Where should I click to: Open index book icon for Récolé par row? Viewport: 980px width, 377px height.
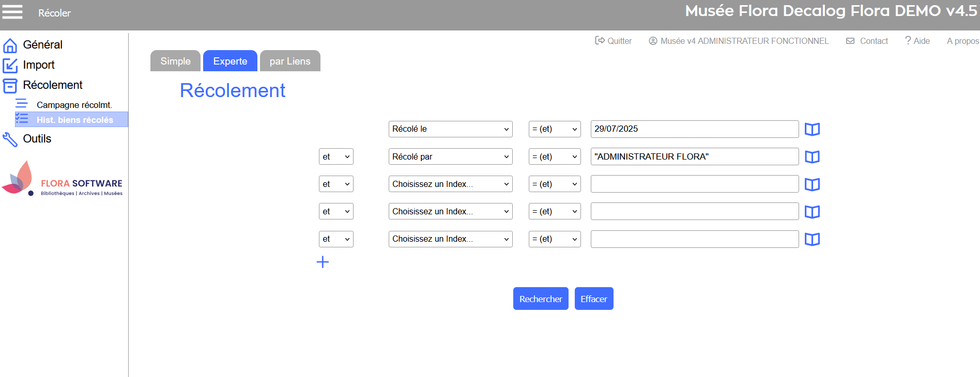tap(812, 157)
